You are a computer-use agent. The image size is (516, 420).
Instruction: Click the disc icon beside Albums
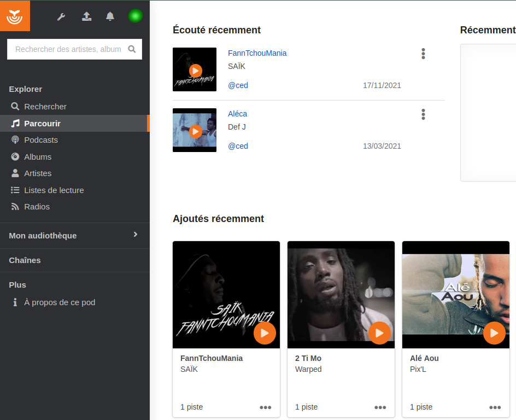[15, 156]
